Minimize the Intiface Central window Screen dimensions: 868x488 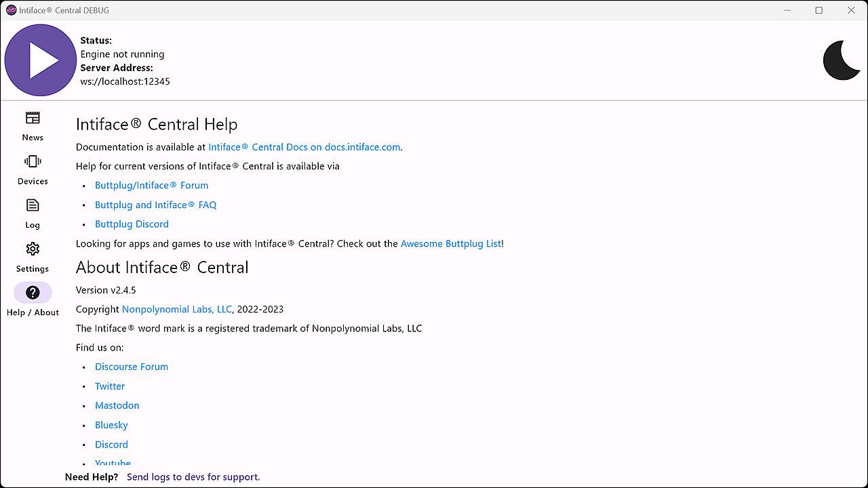[787, 10]
